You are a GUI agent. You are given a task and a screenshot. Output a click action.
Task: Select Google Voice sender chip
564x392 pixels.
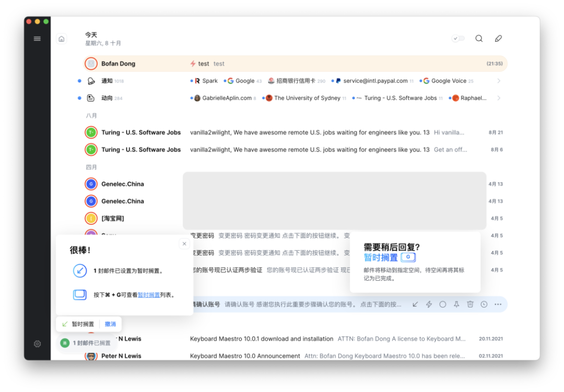[446, 81]
